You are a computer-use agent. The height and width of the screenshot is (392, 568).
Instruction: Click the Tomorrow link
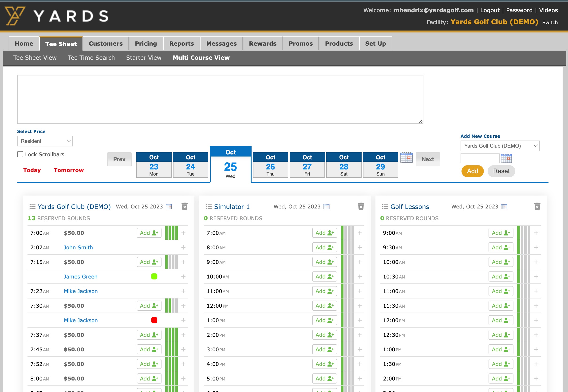point(69,170)
